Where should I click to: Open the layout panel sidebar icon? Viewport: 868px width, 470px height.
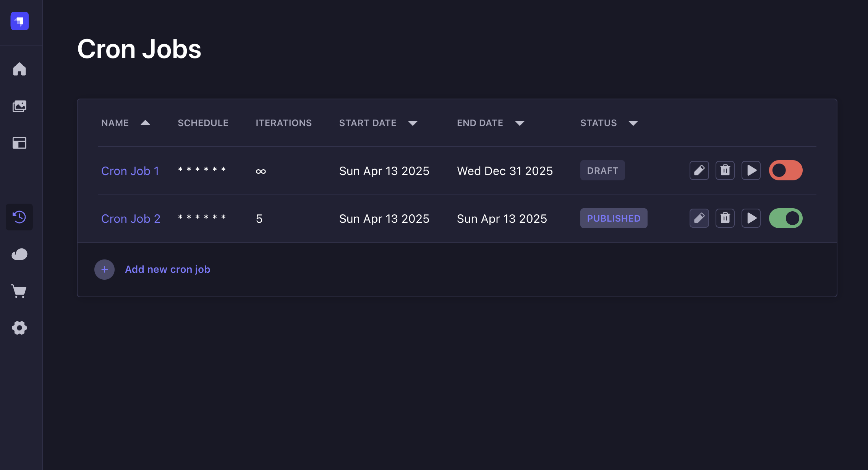tap(19, 143)
